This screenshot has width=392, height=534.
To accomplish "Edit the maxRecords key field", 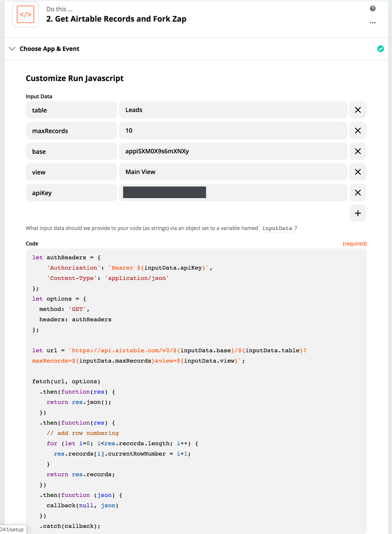I will tap(71, 130).
